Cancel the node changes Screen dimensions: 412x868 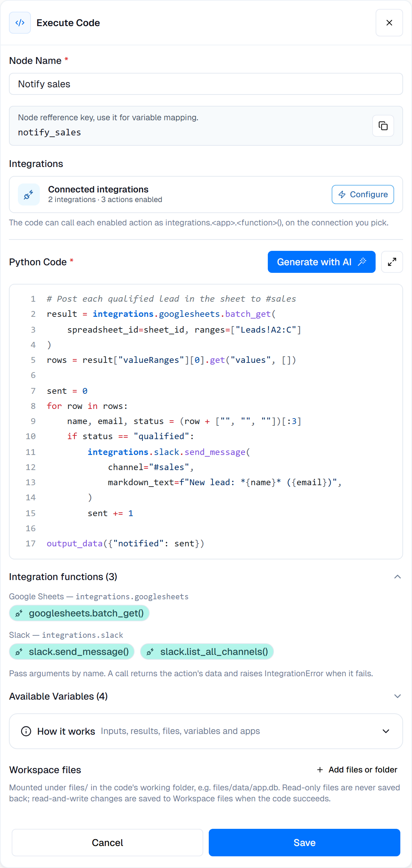(107, 843)
